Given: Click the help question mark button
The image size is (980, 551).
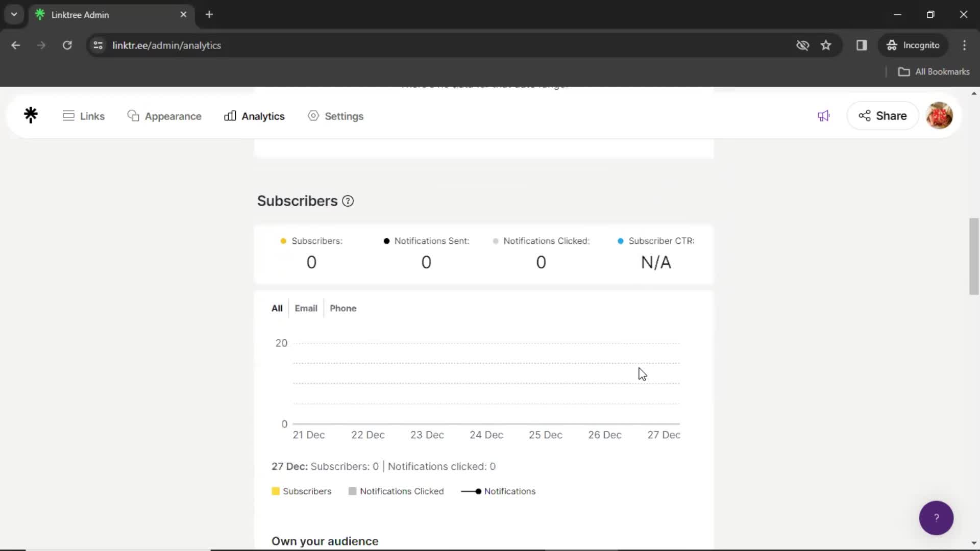Looking at the screenshot, I should click(936, 517).
